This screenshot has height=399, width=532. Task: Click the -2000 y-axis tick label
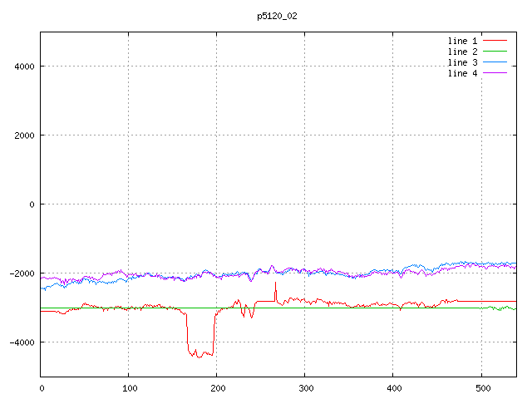(x=21, y=273)
